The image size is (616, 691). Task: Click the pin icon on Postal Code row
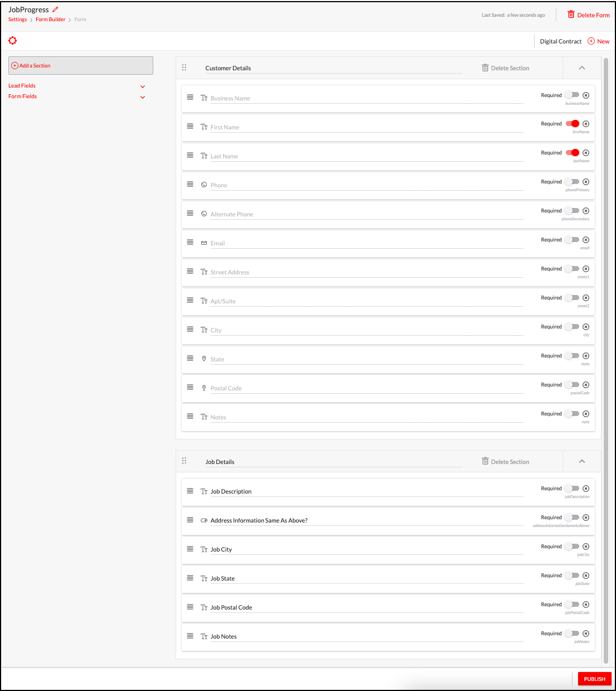204,388
